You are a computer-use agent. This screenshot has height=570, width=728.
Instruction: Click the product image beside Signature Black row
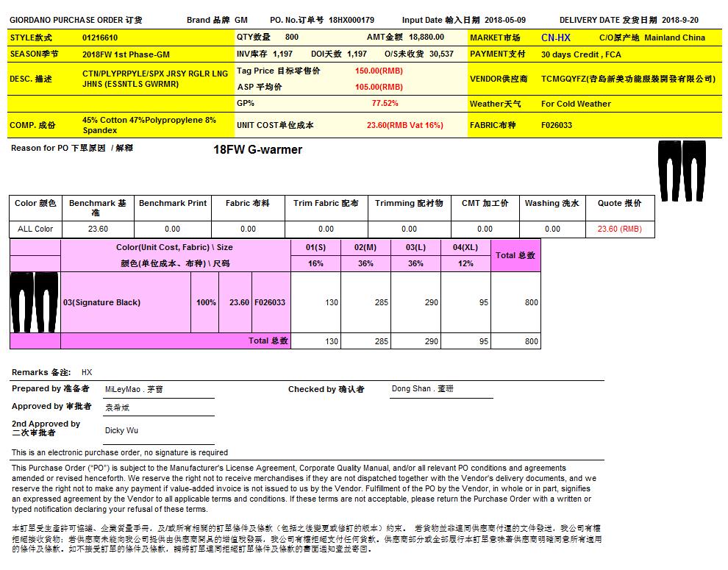(35, 302)
